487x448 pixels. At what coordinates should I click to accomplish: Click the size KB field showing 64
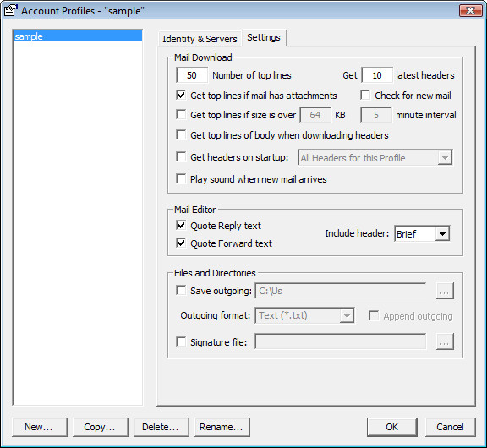[x=315, y=115]
